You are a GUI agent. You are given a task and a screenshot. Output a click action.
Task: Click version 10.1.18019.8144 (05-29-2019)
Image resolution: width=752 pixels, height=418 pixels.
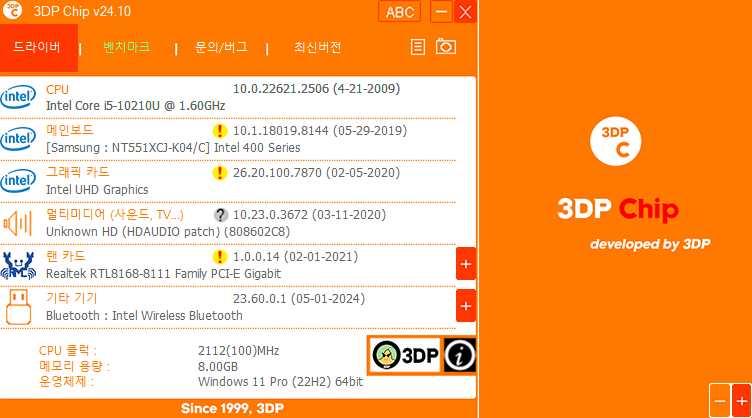click(320, 131)
